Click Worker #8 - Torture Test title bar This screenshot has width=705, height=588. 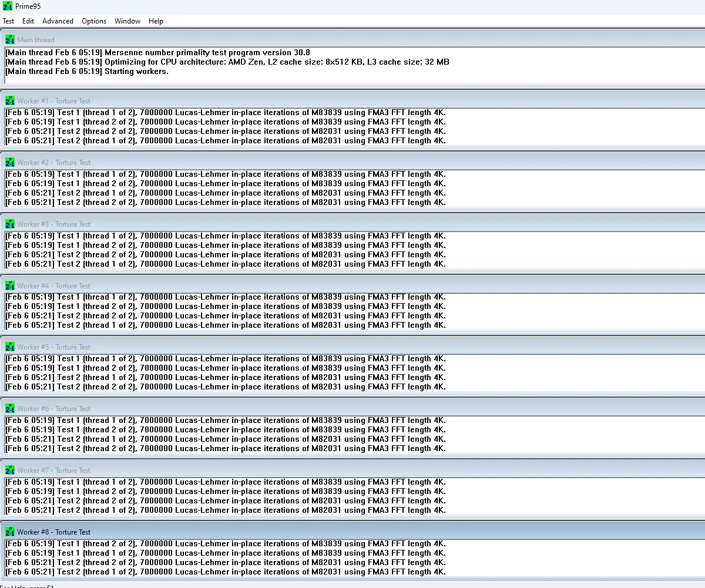point(352,532)
